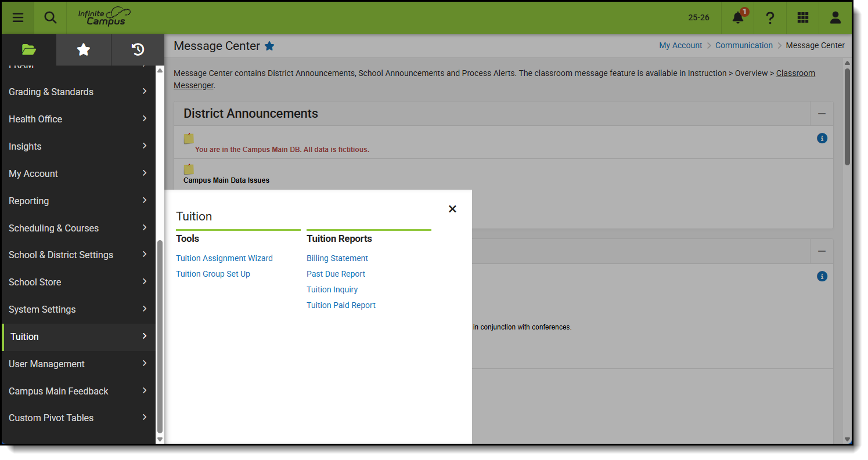
Task: Open Tuition Assignment Wizard
Action: (224, 258)
